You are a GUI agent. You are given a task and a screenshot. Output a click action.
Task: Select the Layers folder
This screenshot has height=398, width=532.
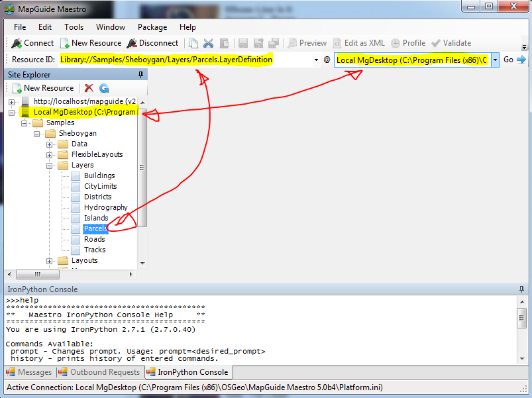click(x=82, y=165)
